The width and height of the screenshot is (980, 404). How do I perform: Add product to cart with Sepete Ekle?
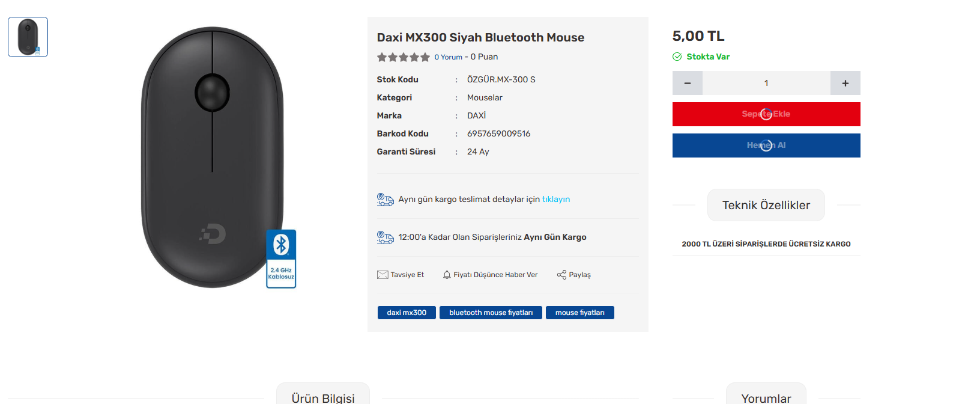click(766, 114)
